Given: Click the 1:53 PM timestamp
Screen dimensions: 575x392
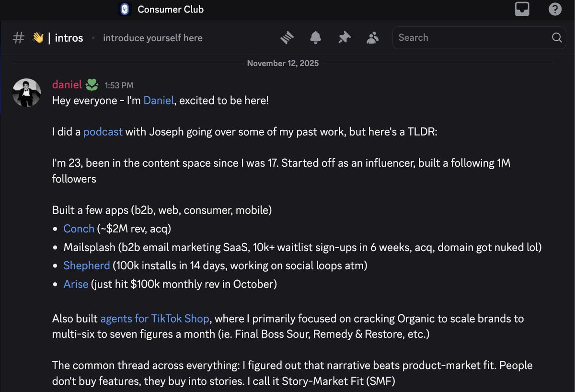Looking at the screenshot, I should [x=119, y=85].
